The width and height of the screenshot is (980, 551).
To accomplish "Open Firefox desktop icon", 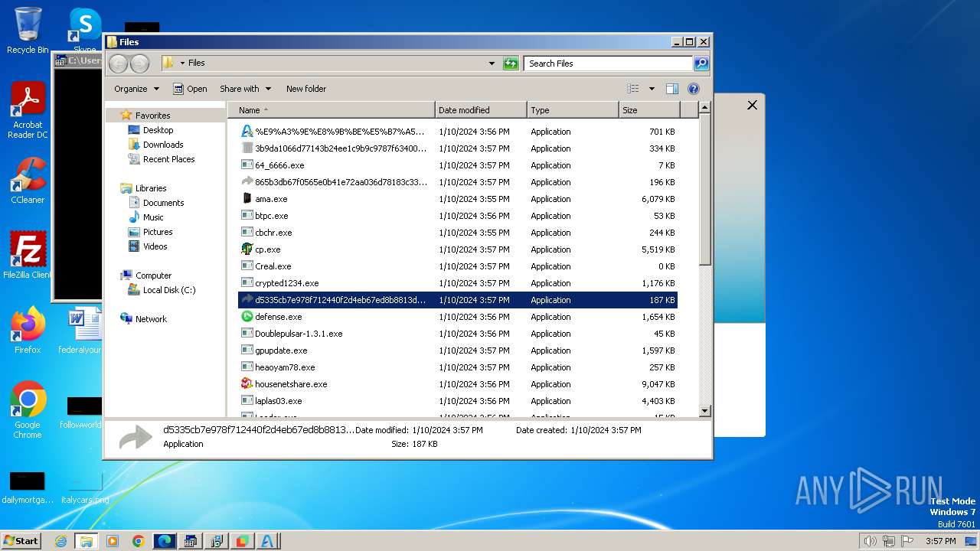I will click(28, 331).
